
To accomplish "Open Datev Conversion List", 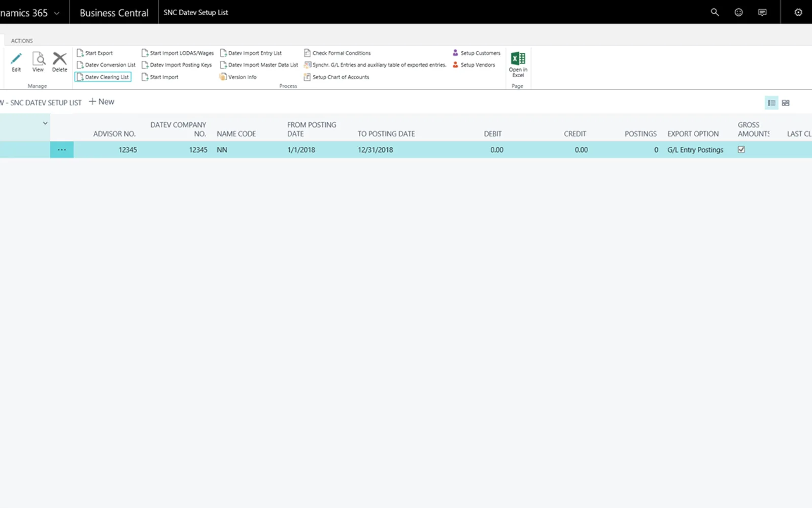I will pyautogui.click(x=106, y=65).
